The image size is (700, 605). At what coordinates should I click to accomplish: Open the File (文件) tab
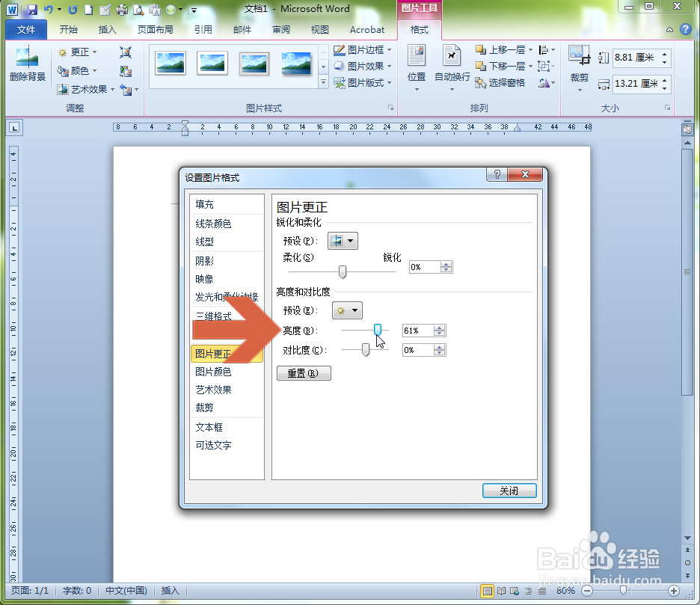tap(26, 29)
